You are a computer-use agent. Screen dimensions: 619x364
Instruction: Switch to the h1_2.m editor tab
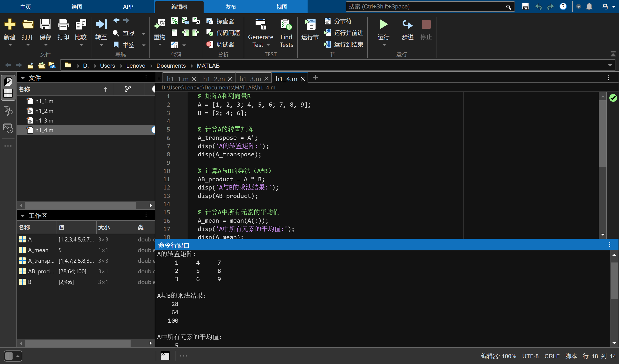pyautogui.click(x=214, y=79)
